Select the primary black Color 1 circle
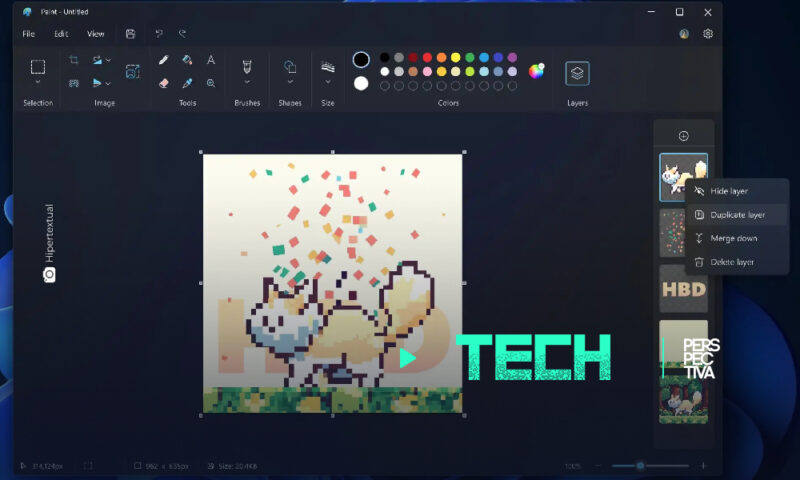800x480 pixels. pos(361,60)
